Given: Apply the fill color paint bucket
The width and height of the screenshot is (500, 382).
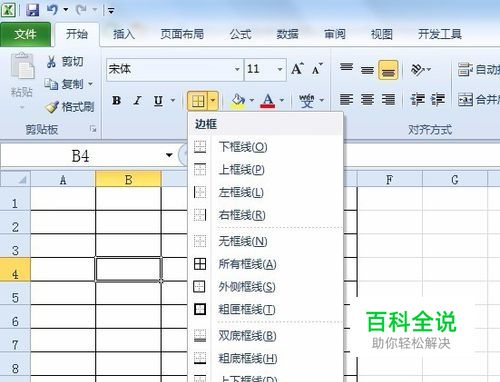Looking at the screenshot, I should [x=238, y=100].
